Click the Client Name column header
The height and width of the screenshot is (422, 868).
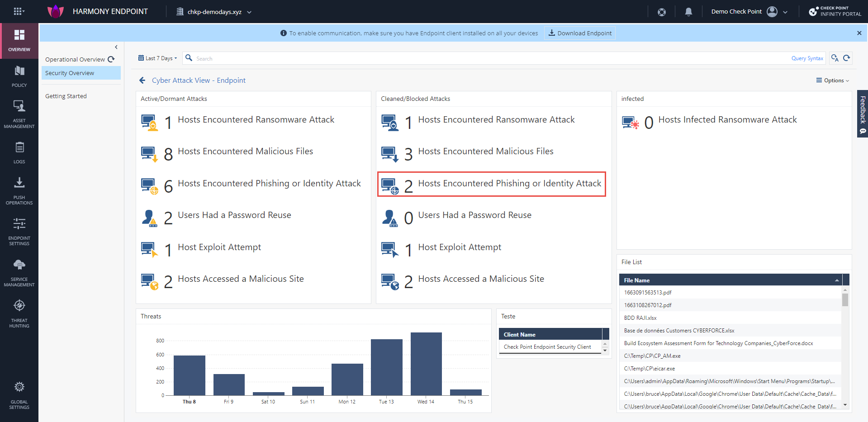pos(550,334)
